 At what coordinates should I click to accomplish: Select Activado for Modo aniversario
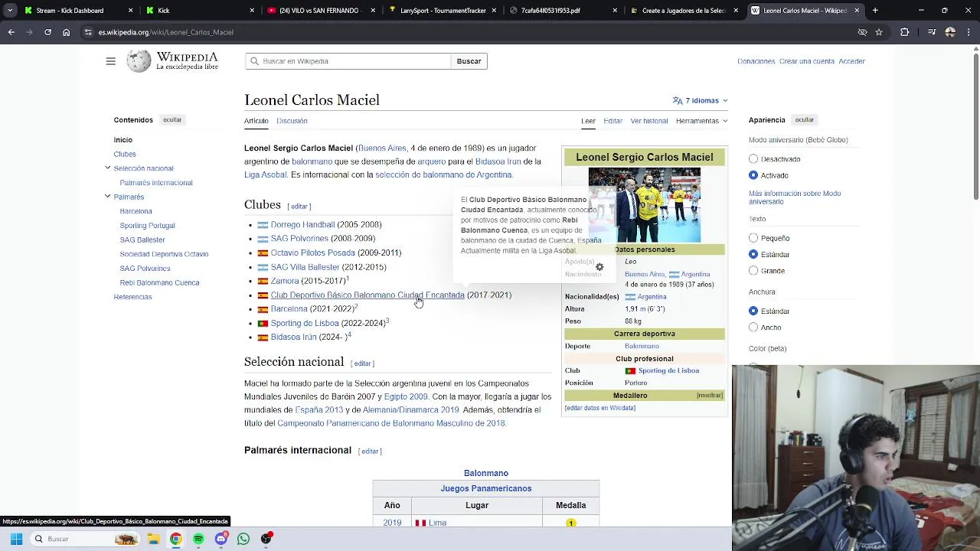[753, 175]
